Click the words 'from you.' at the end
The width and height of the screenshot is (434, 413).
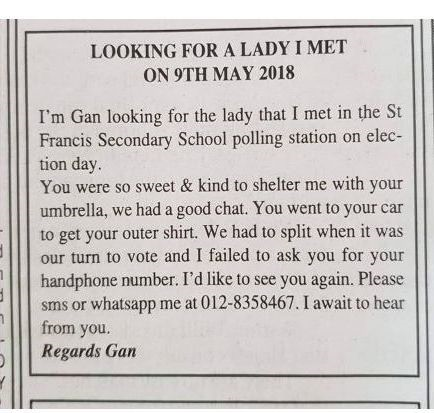75,328
